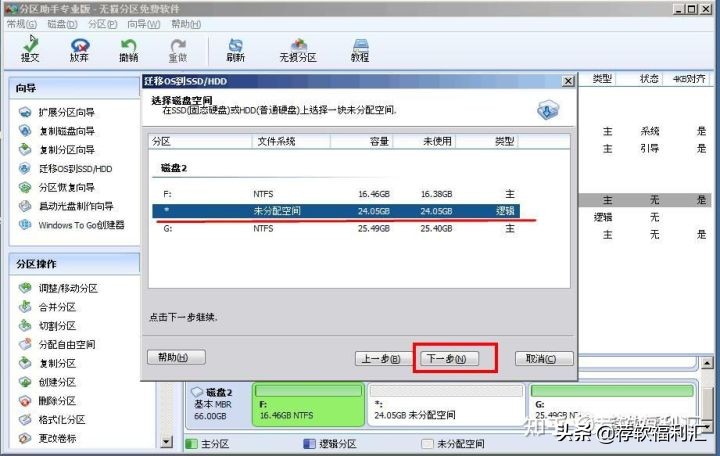Click the 类型 column header in dialog
The width and height of the screenshot is (720, 456).
pyautogui.click(x=487, y=141)
